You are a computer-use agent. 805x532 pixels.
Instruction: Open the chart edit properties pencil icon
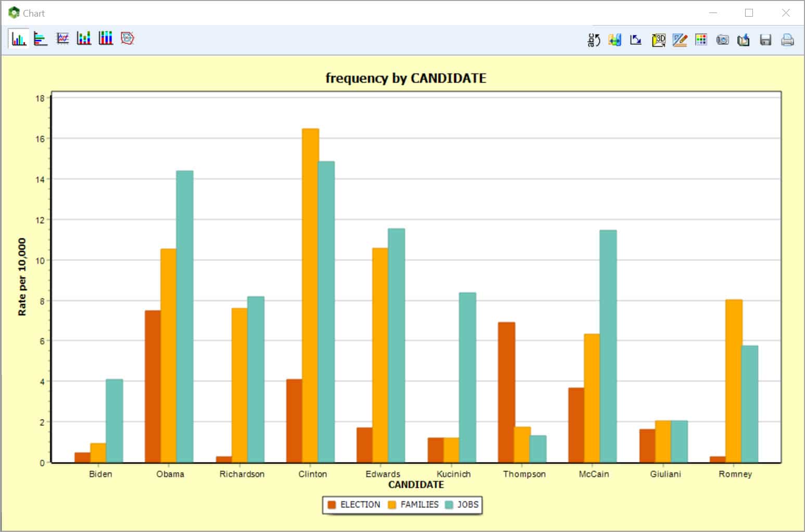(680, 40)
